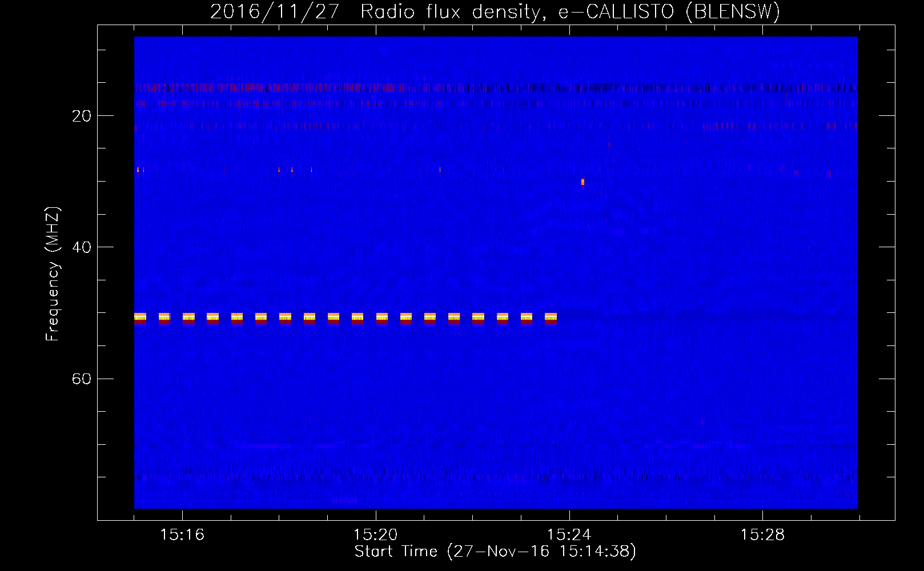This screenshot has height=571, width=924.
Task: Select the 'Frequency (MHZ)' axis label
Action: click(52, 274)
